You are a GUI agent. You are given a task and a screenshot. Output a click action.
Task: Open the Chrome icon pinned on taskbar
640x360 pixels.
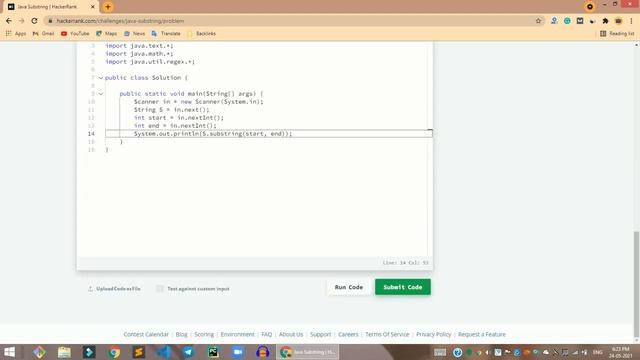click(x=114, y=352)
